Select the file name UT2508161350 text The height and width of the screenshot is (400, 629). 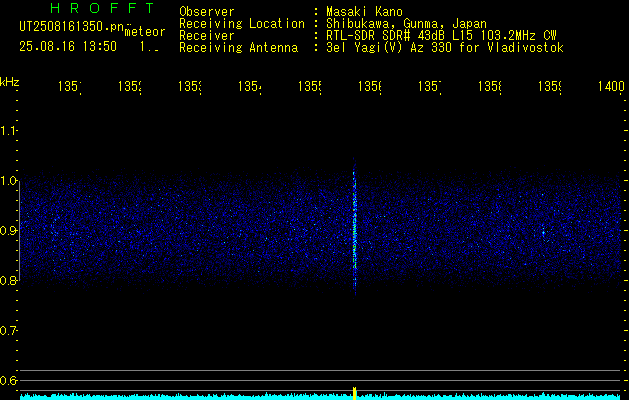tap(72, 27)
